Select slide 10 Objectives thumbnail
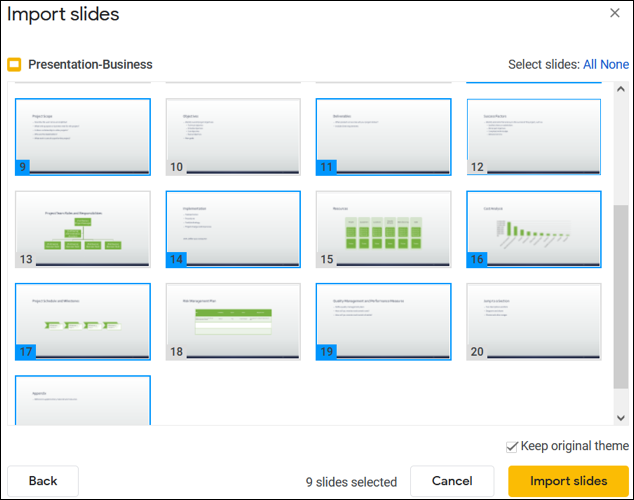 tap(233, 137)
